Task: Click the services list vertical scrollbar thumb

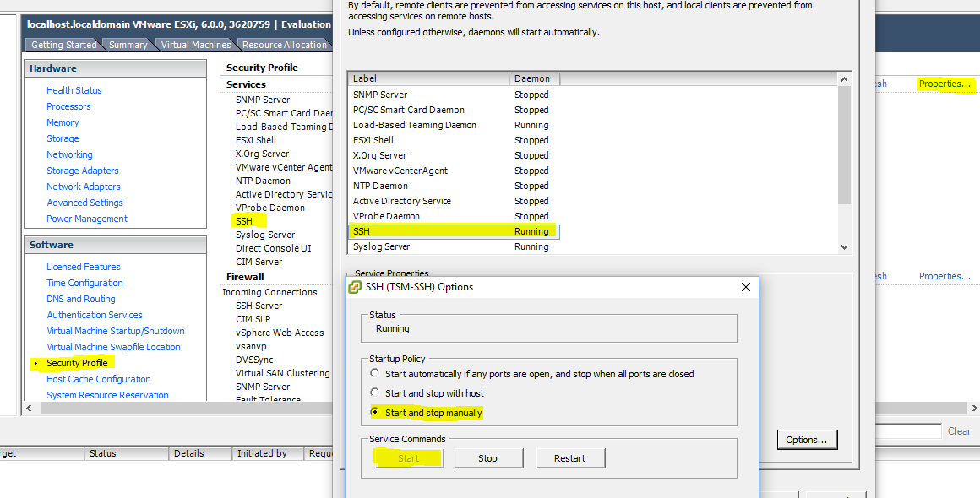Action: coord(844,145)
